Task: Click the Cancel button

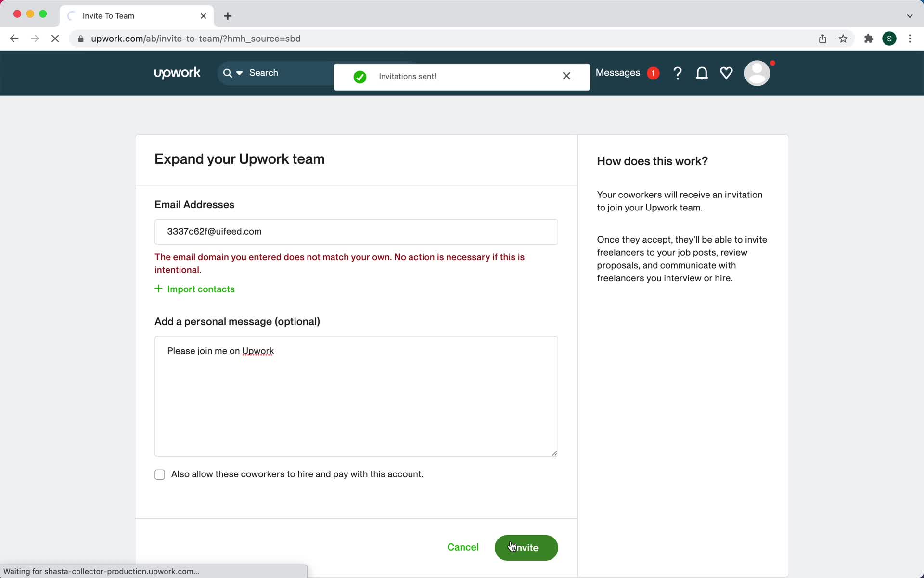Action: pyautogui.click(x=463, y=547)
